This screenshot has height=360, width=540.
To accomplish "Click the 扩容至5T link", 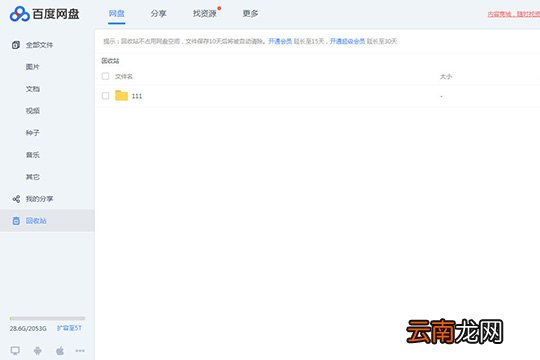I will (x=69, y=328).
